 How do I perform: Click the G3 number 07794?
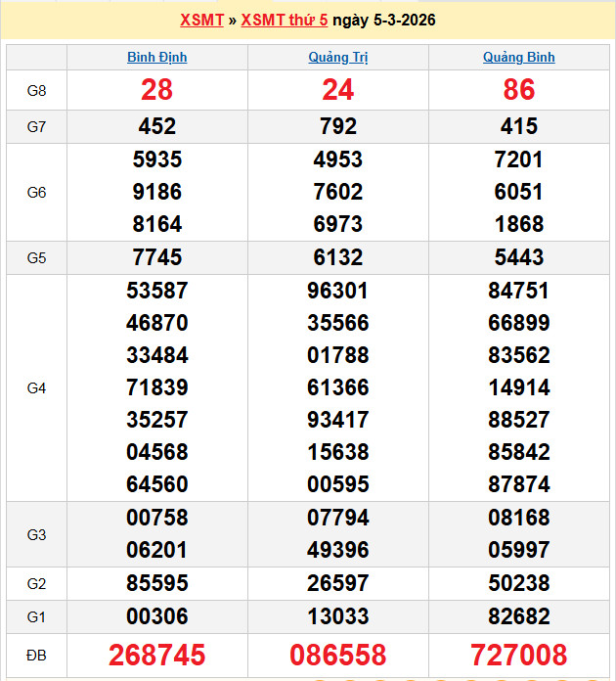tap(337, 518)
